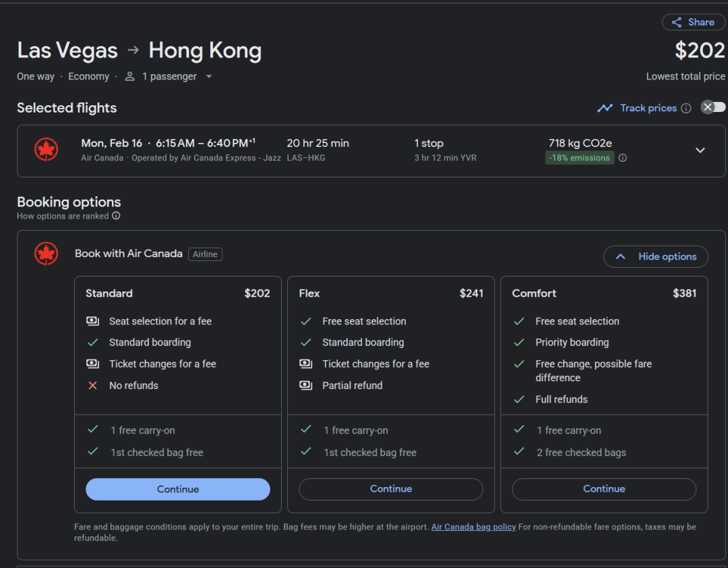The width and height of the screenshot is (728, 568).
Task: Continue with the Comfort $381 fare
Action: click(604, 489)
